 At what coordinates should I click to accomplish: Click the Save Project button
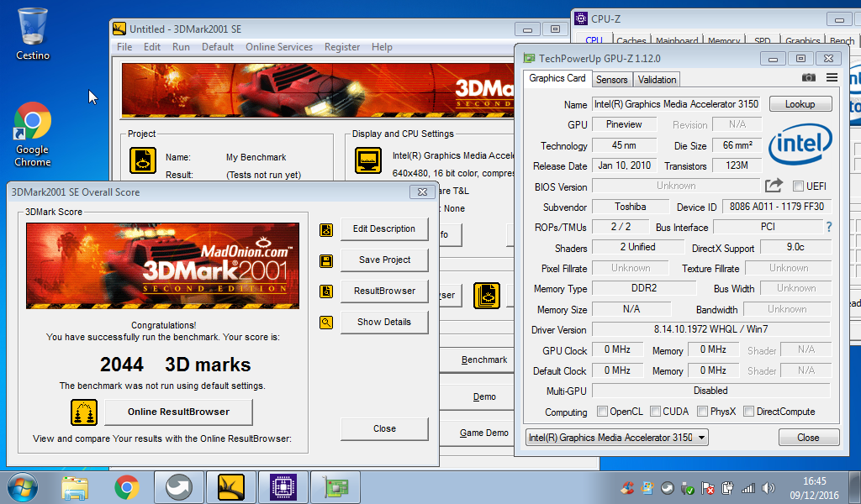click(x=384, y=260)
